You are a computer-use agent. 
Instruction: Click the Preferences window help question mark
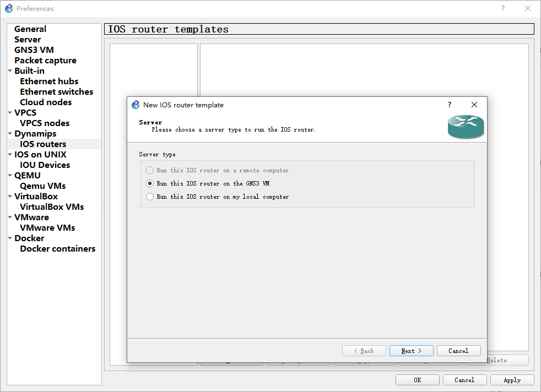(502, 8)
